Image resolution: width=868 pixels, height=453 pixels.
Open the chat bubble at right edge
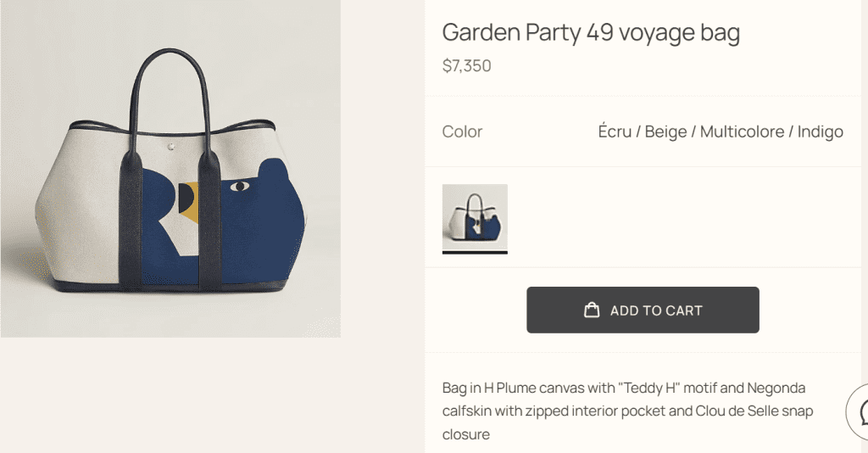[860, 412]
